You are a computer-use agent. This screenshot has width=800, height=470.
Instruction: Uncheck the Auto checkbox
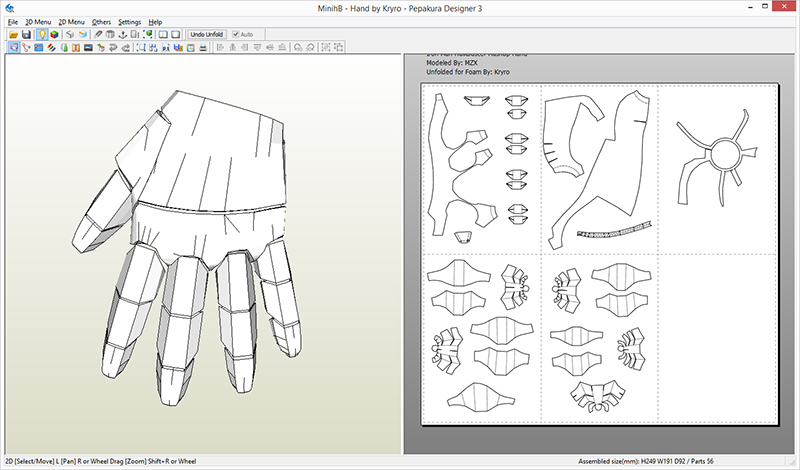tap(236, 34)
